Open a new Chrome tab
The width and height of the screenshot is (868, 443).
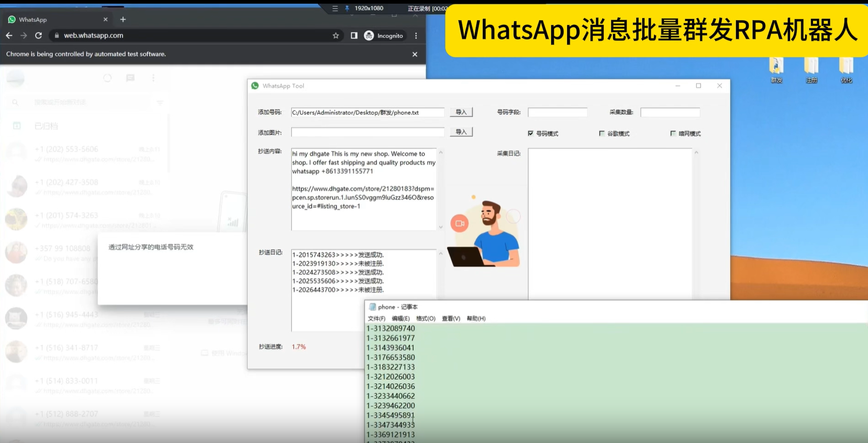pos(123,19)
